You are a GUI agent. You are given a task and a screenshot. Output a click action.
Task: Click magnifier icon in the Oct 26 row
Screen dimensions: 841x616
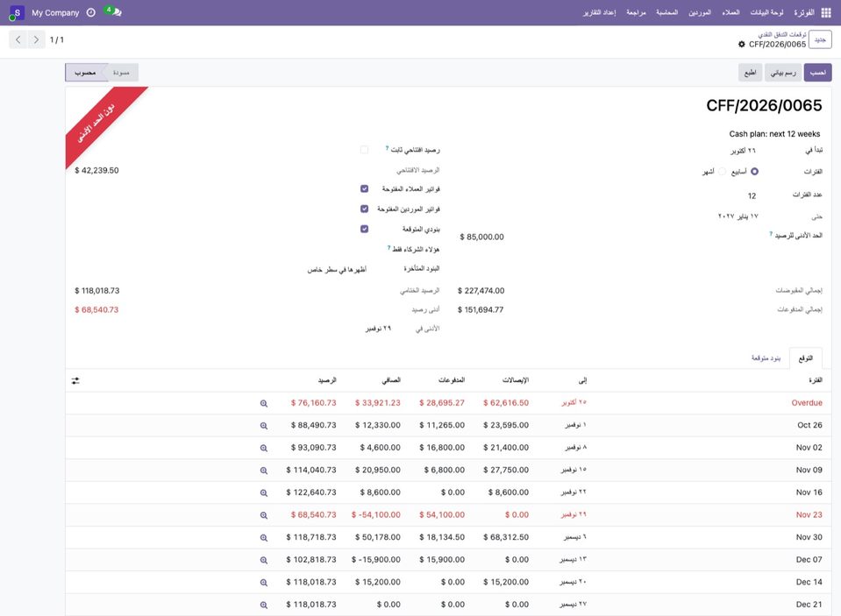pos(263,426)
